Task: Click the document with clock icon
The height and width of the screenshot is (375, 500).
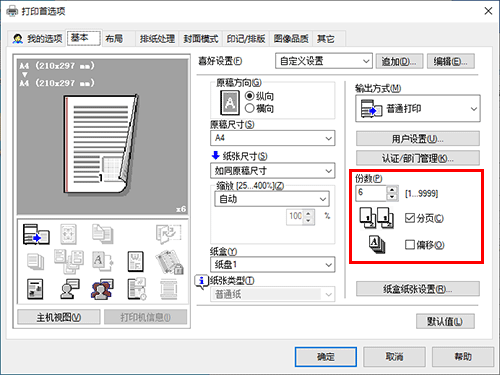Action: [137, 289]
